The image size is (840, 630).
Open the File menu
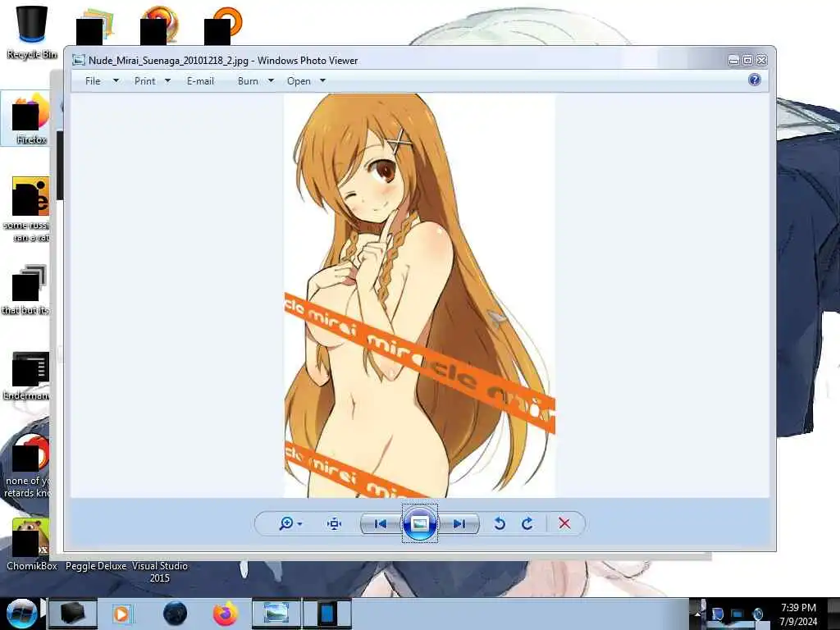coord(93,81)
